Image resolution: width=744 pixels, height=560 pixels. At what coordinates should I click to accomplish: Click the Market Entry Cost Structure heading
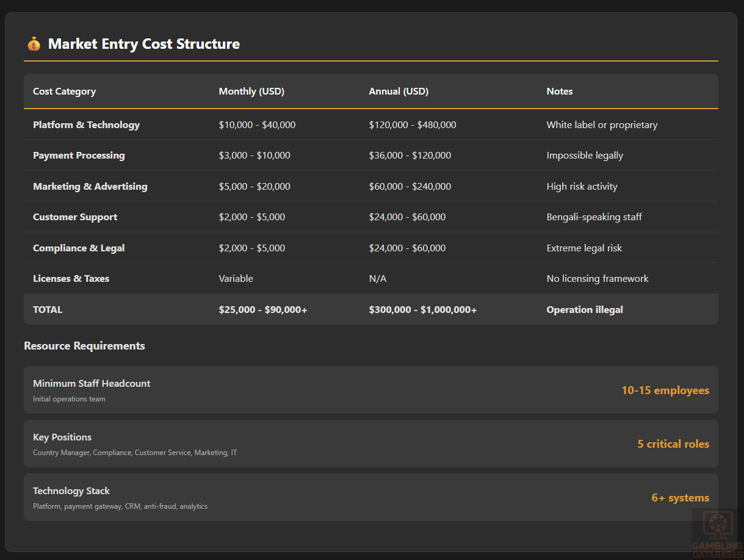144,44
